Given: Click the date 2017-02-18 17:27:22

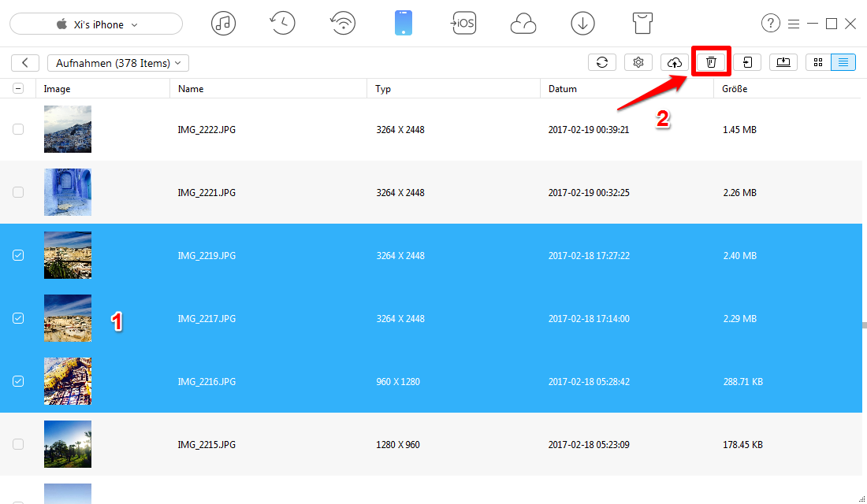Looking at the screenshot, I should click(x=589, y=256).
